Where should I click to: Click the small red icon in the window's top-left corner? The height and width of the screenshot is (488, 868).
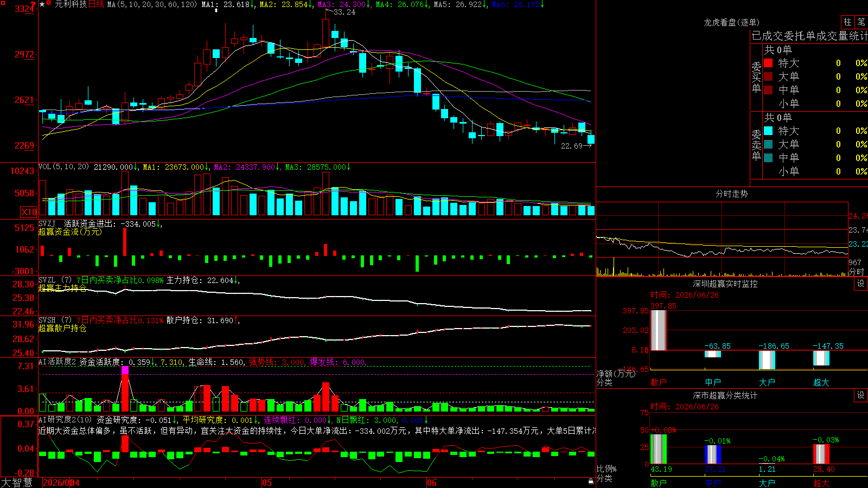coord(2,2)
